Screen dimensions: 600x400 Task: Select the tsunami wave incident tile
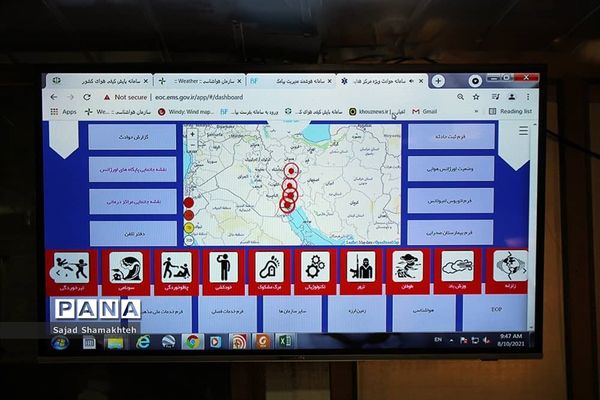click(x=126, y=272)
